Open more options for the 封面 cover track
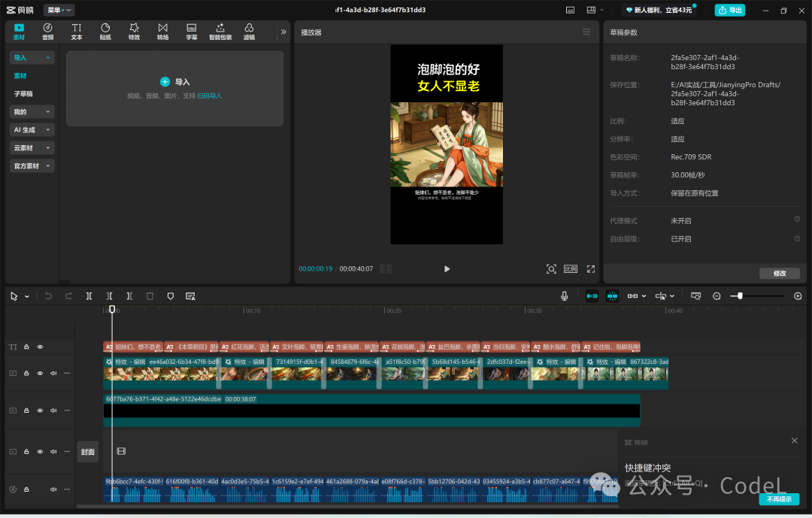812x518 pixels. (x=67, y=451)
